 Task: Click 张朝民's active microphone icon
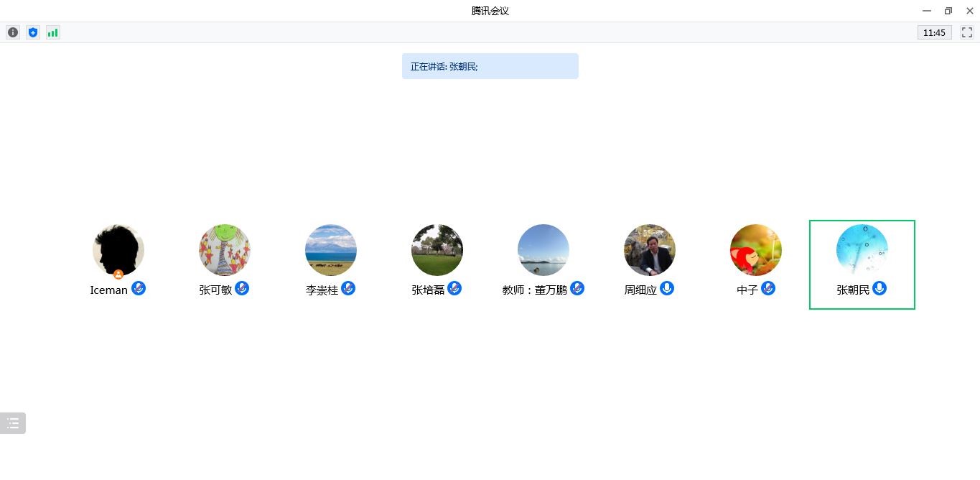(879, 289)
